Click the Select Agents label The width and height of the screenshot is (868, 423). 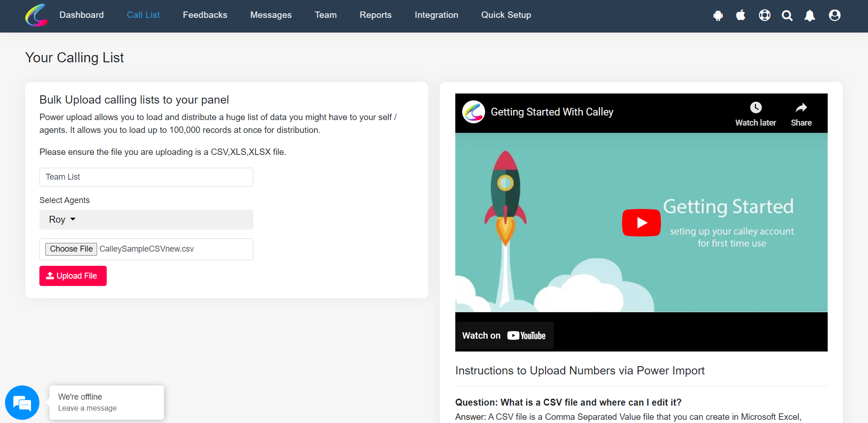[x=65, y=200]
